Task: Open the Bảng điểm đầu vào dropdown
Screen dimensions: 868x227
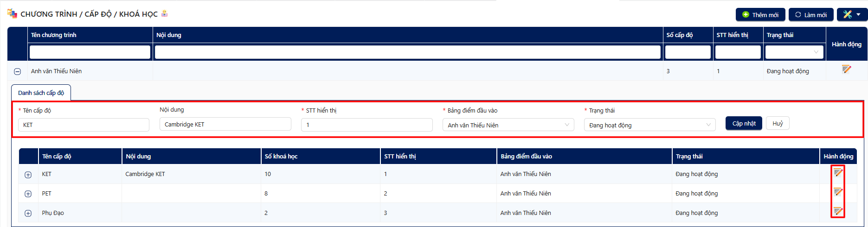Action: (x=508, y=125)
